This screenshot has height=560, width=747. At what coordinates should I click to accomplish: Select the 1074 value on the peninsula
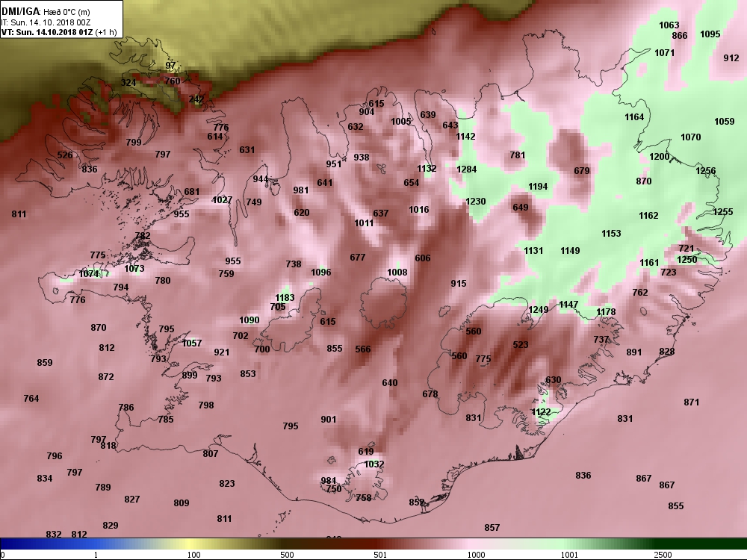(89, 274)
